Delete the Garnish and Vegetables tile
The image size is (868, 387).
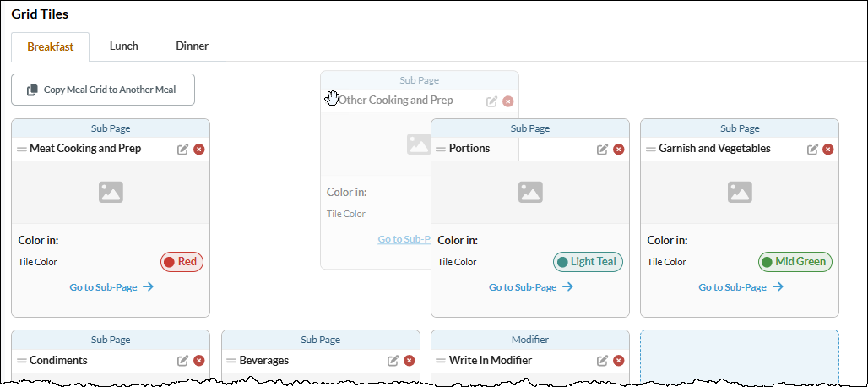(x=828, y=150)
